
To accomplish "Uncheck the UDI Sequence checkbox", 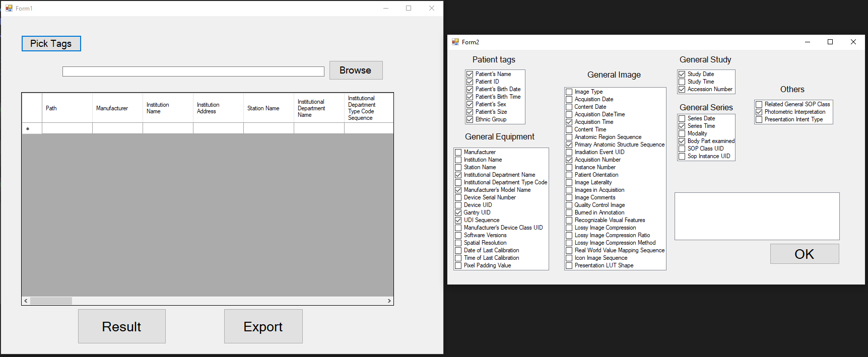I will [x=458, y=220].
